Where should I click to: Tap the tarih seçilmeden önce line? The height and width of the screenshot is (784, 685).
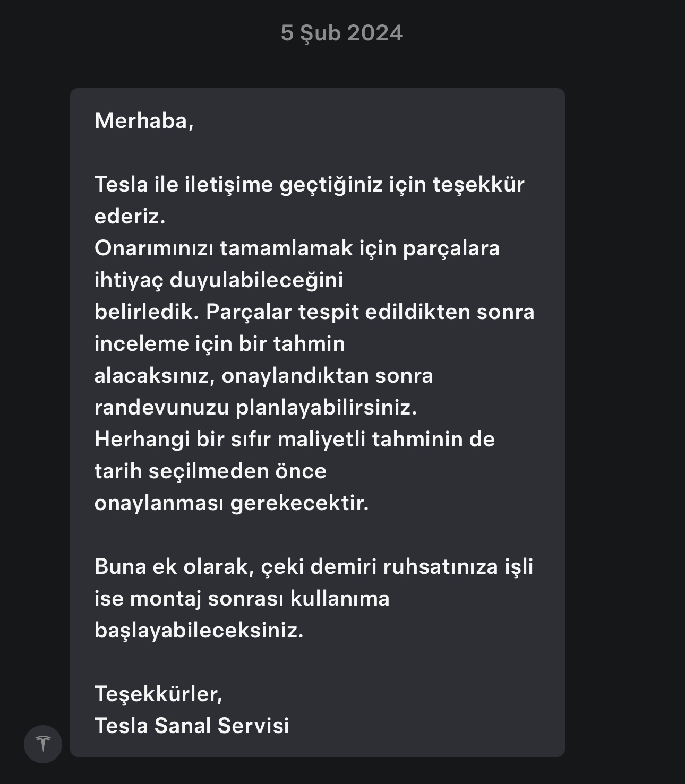(x=210, y=471)
